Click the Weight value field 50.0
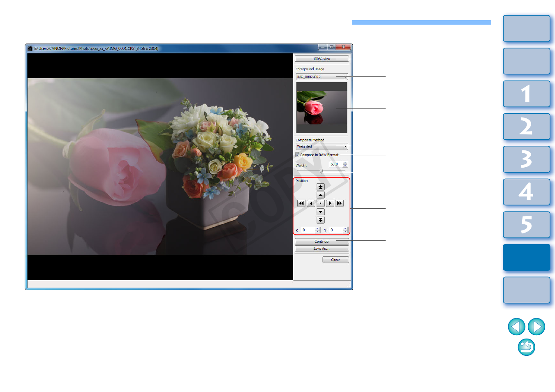The height and width of the screenshot is (392, 555). click(336, 164)
